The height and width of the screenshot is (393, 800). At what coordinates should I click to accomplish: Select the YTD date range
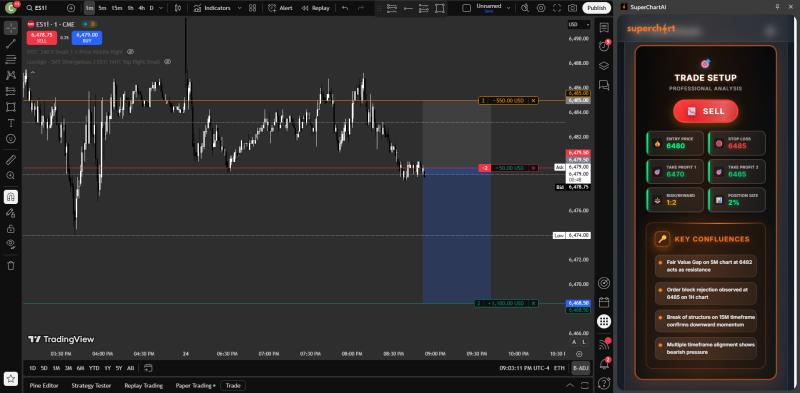[94, 368]
